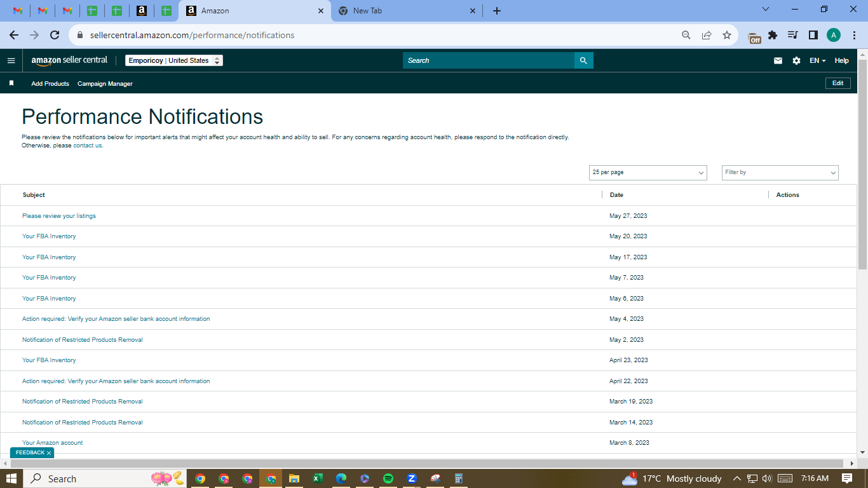Follow the contact us link
The image size is (868, 488).
point(88,146)
